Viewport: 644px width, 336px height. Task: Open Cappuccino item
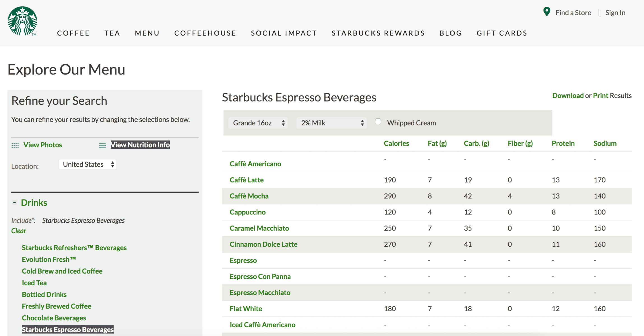pyautogui.click(x=248, y=212)
